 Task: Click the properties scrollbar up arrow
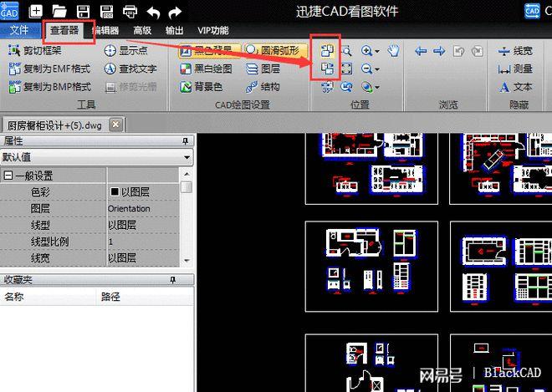coord(187,174)
